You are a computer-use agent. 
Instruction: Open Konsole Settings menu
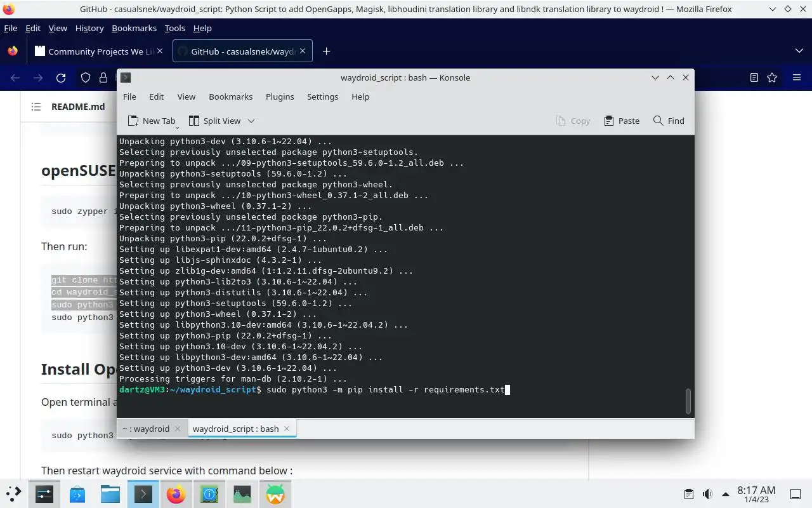322,97
